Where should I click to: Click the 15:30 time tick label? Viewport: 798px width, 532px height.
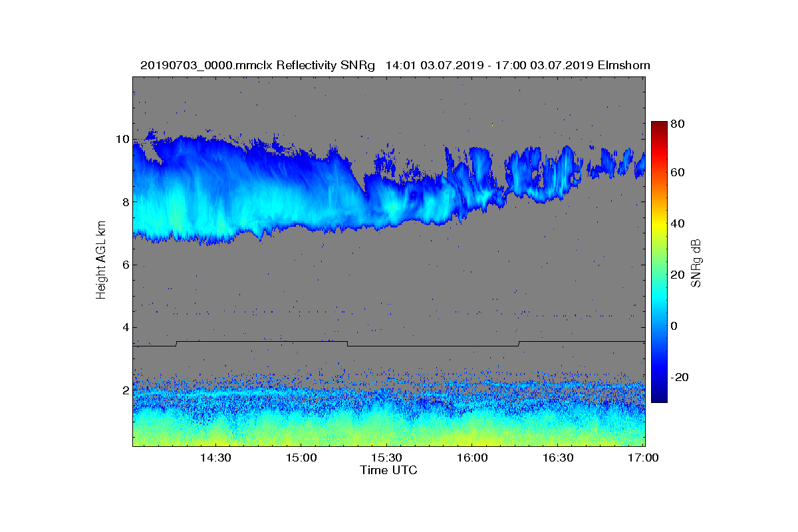tap(386, 458)
